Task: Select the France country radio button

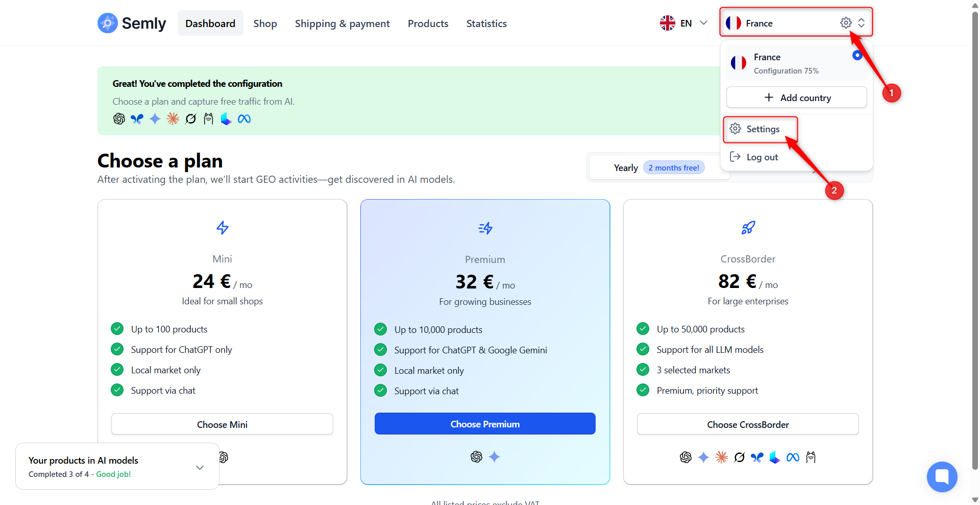Action: (x=857, y=55)
